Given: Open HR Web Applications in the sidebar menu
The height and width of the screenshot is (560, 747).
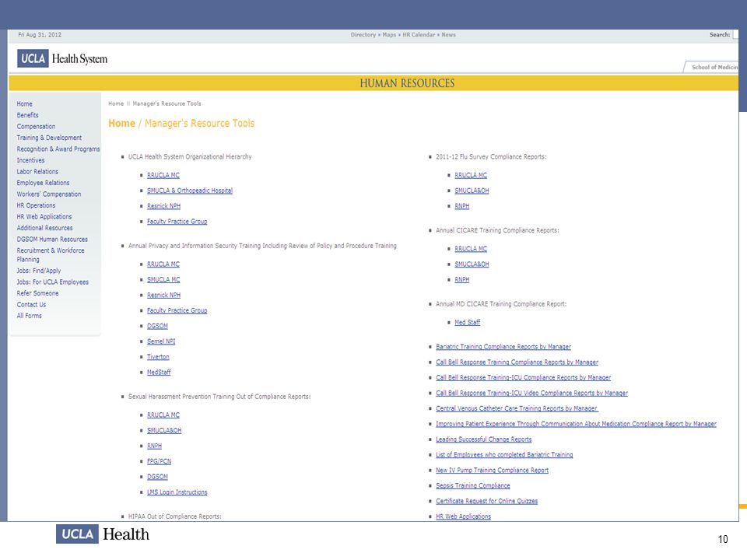Looking at the screenshot, I should [44, 217].
